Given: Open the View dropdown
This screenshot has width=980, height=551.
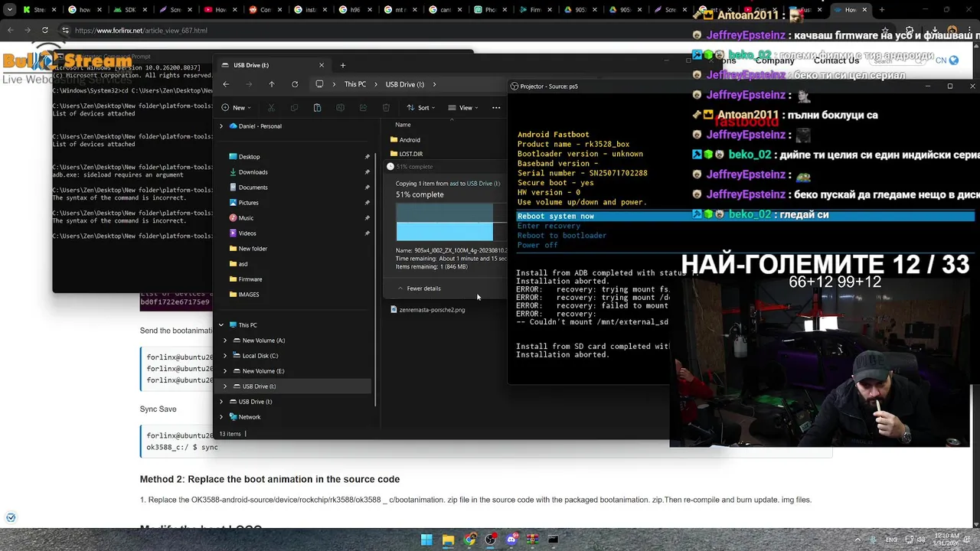Looking at the screenshot, I should tap(462, 108).
